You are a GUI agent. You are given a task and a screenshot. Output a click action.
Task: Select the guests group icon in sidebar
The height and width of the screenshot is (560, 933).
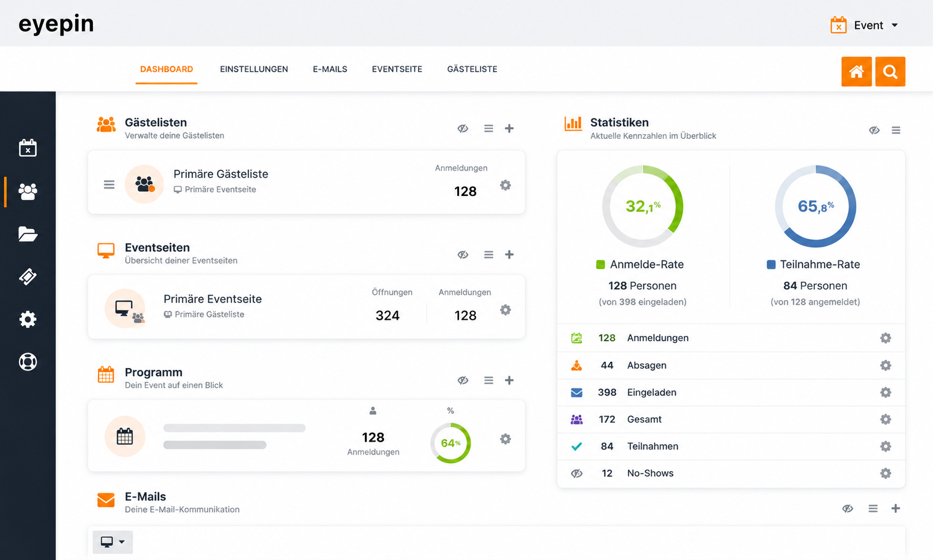point(28,191)
